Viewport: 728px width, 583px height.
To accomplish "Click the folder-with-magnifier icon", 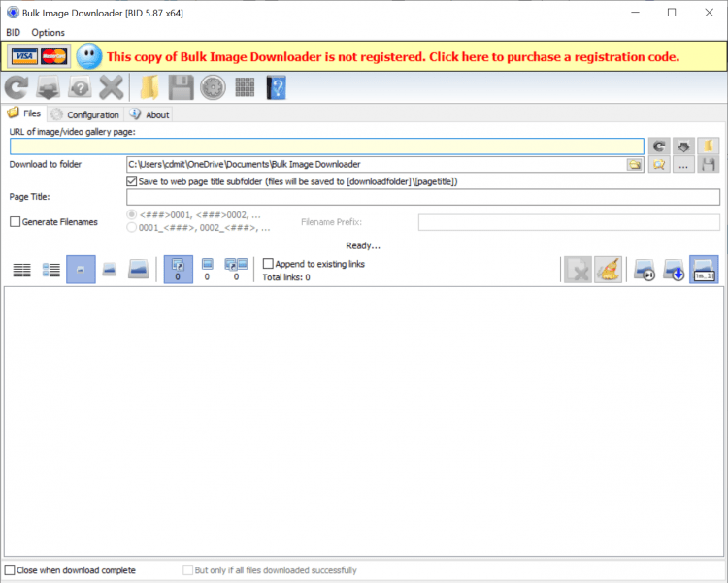I will coord(659,164).
